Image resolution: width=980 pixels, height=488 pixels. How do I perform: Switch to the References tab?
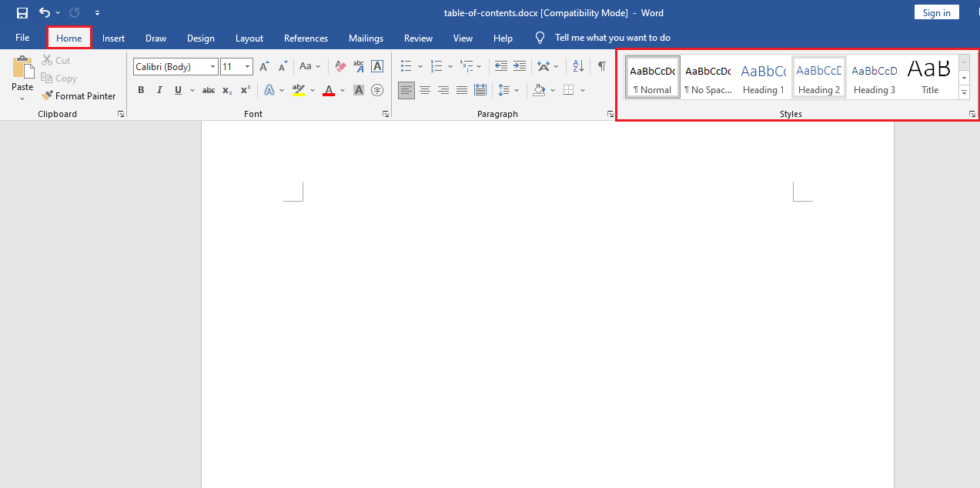[306, 38]
